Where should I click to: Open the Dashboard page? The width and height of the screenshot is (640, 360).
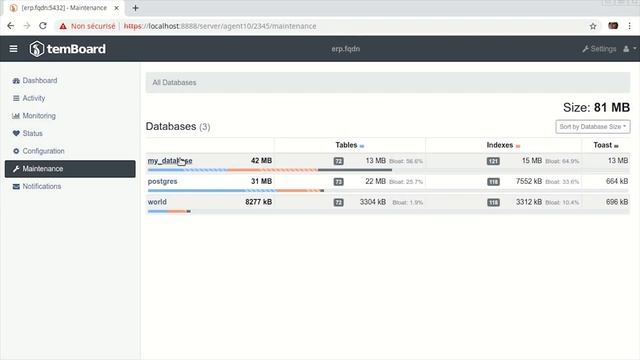40,80
